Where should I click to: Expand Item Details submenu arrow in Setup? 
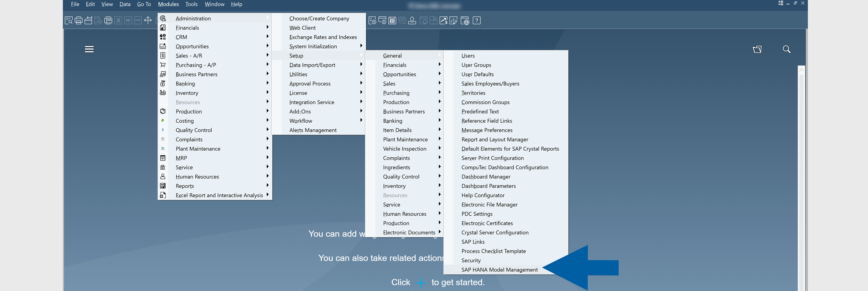pos(440,130)
